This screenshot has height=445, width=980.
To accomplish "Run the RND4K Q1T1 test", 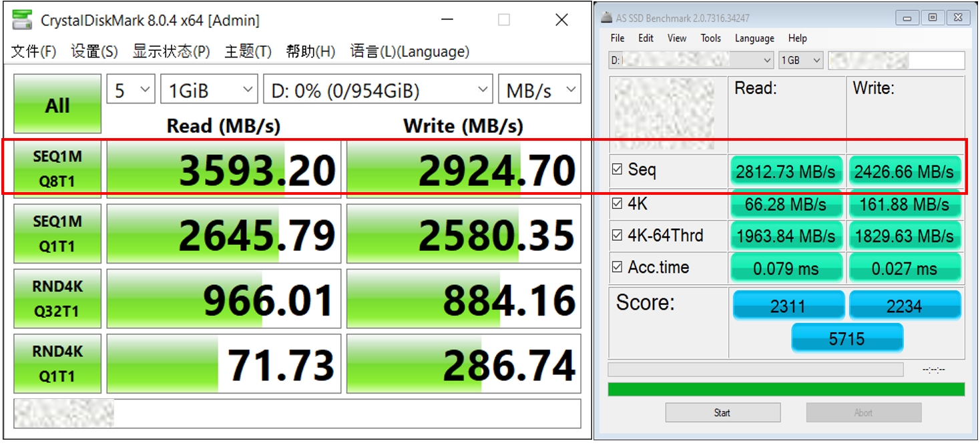I will point(57,364).
